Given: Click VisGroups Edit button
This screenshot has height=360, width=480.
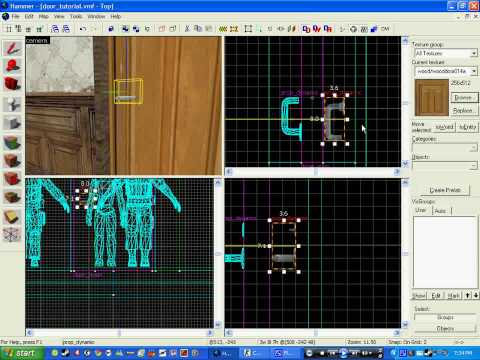Looking at the screenshot, I should (436, 296).
